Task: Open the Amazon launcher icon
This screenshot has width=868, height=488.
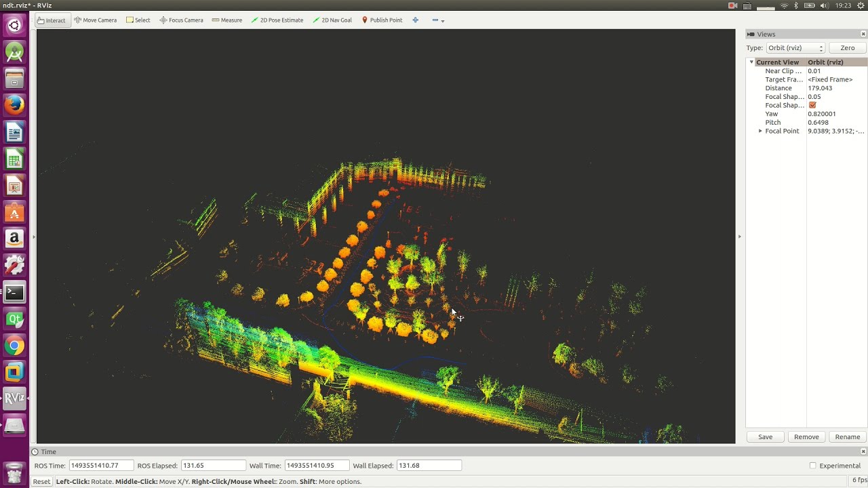Action: click(x=14, y=239)
